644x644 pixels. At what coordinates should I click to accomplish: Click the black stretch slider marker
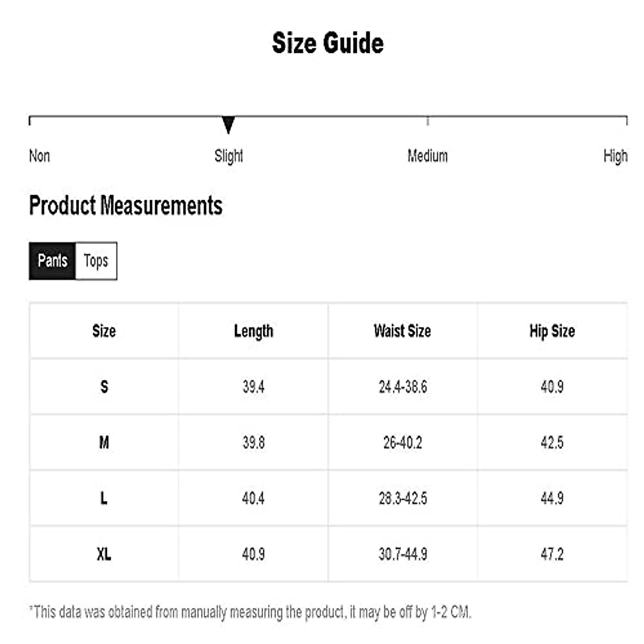point(228,125)
